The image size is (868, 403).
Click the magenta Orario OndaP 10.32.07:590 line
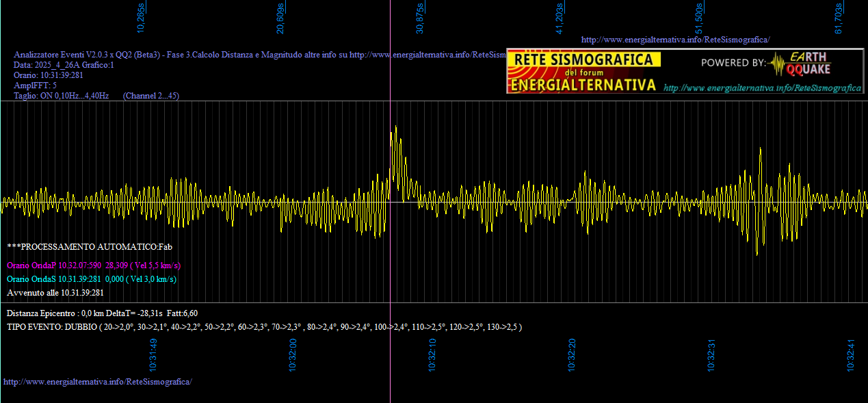[94, 265]
